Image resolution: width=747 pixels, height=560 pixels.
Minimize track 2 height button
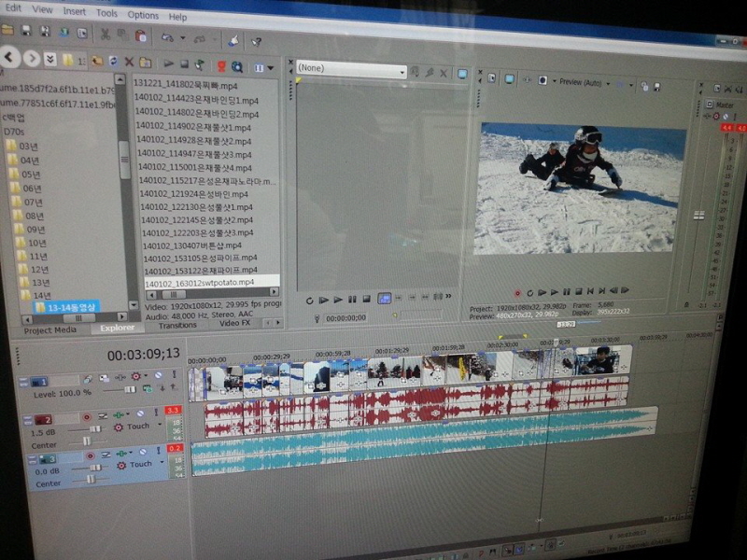tap(27, 420)
